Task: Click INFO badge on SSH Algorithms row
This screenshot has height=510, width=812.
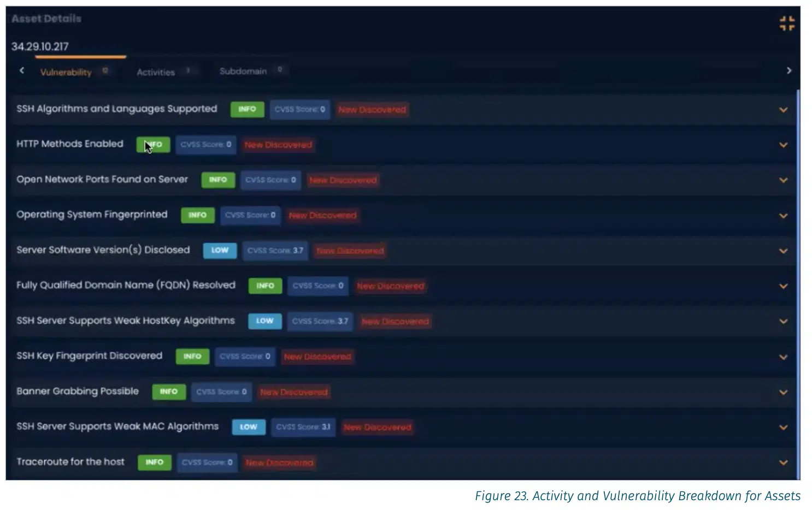Action: (x=247, y=109)
